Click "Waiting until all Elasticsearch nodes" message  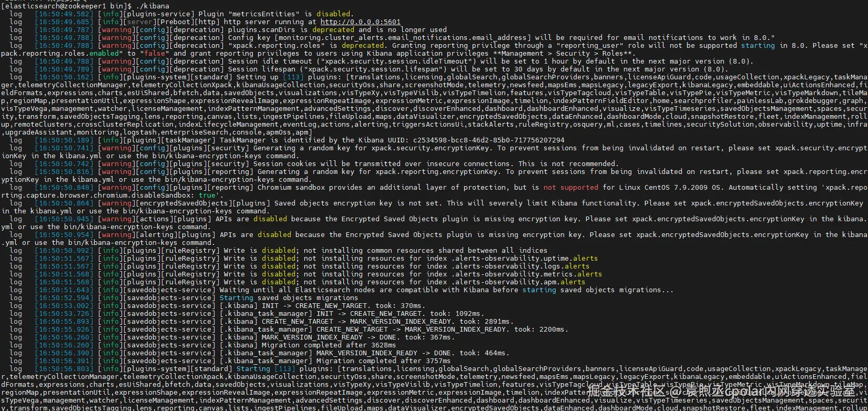[298, 290]
